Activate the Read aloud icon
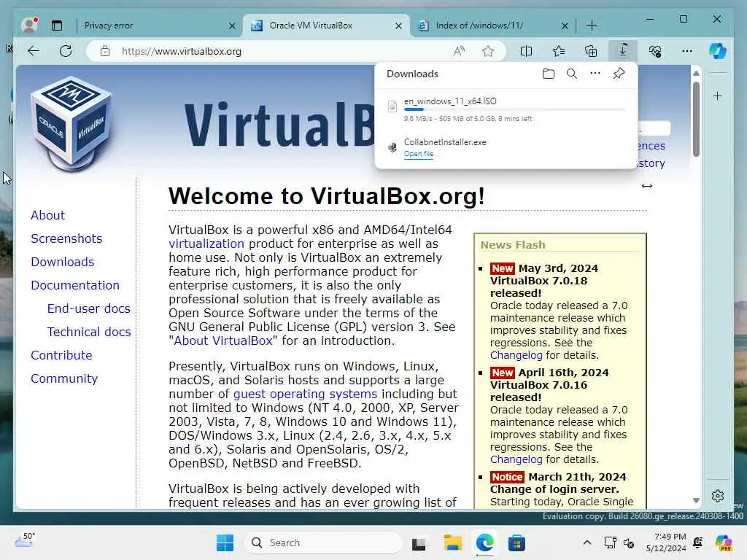 point(459,51)
